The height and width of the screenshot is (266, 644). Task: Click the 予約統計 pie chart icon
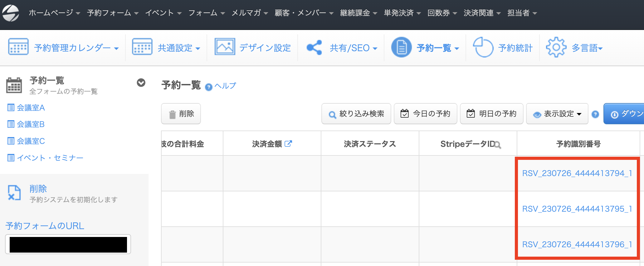[x=483, y=47]
